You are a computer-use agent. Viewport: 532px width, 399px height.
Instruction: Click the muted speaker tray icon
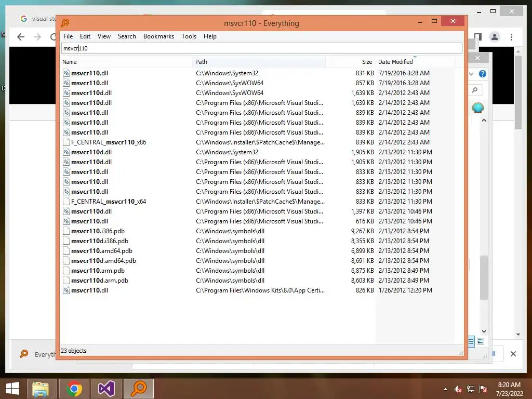(458, 389)
